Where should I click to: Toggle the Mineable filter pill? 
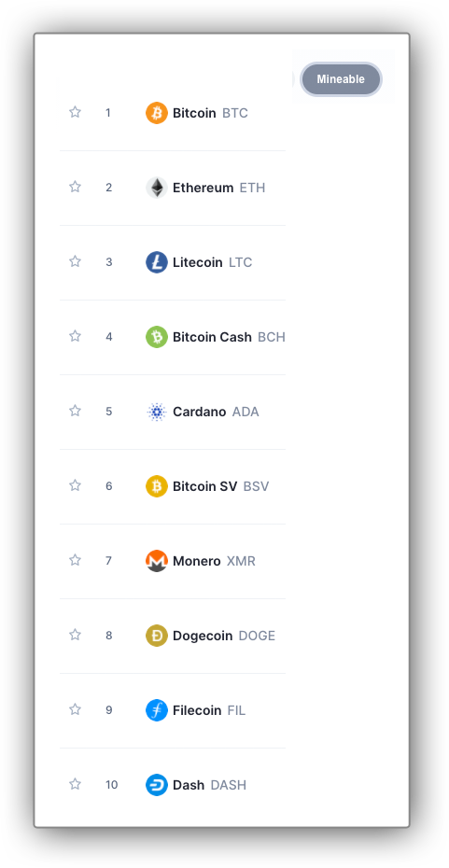pyautogui.click(x=341, y=79)
